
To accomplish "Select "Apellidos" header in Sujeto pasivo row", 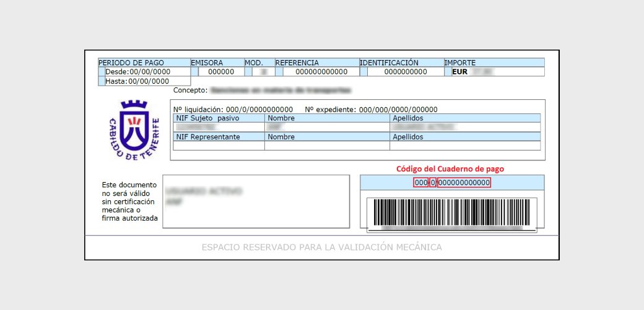I will [465, 118].
